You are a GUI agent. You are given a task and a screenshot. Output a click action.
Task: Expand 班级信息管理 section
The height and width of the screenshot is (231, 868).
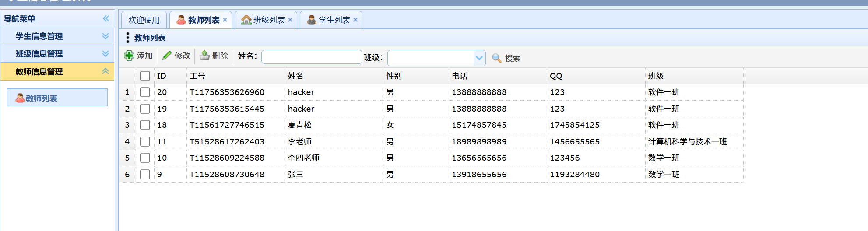(x=105, y=53)
